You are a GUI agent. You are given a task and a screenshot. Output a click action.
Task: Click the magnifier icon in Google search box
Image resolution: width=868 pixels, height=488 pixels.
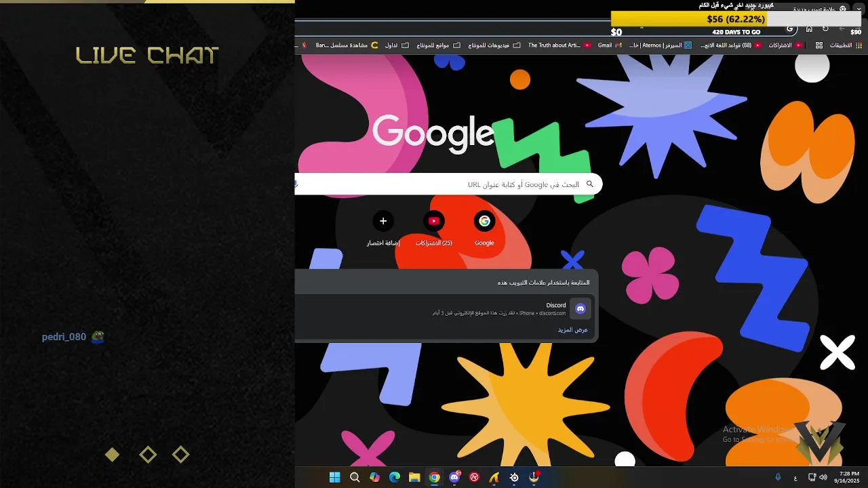tap(590, 184)
